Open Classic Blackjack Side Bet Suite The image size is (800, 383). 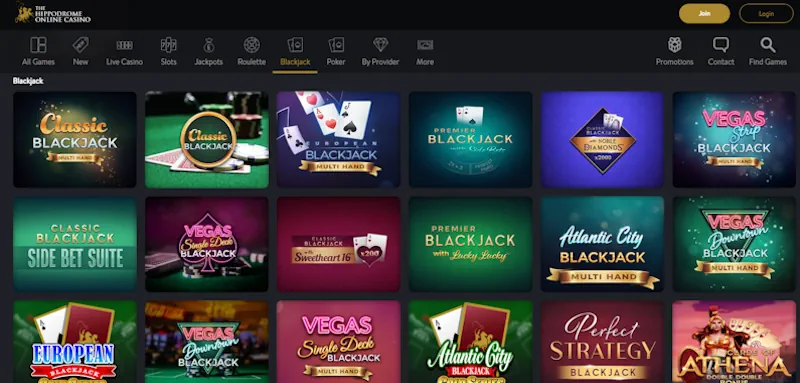pyautogui.click(x=74, y=244)
